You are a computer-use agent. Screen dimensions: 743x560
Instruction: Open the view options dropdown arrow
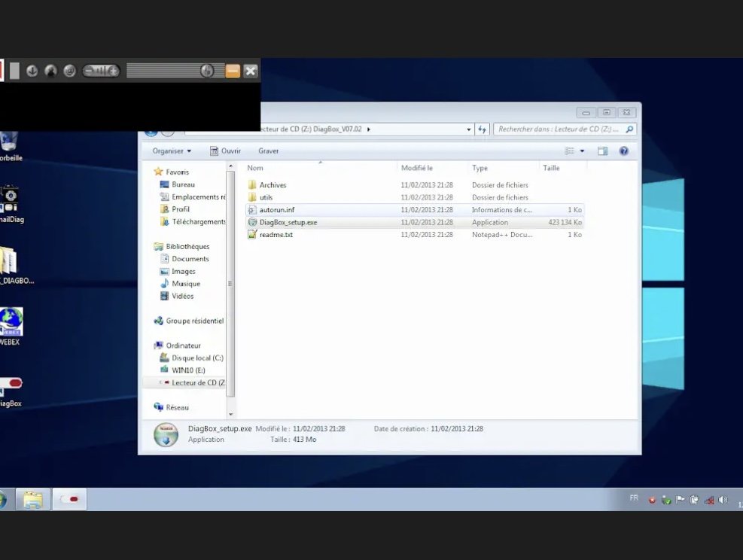(583, 151)
